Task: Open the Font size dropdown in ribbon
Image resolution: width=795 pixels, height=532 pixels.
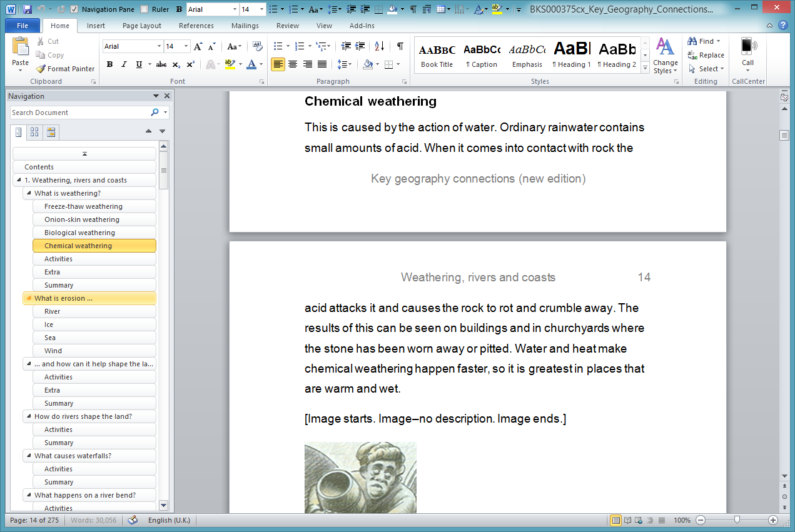Action: coord(186,46)
